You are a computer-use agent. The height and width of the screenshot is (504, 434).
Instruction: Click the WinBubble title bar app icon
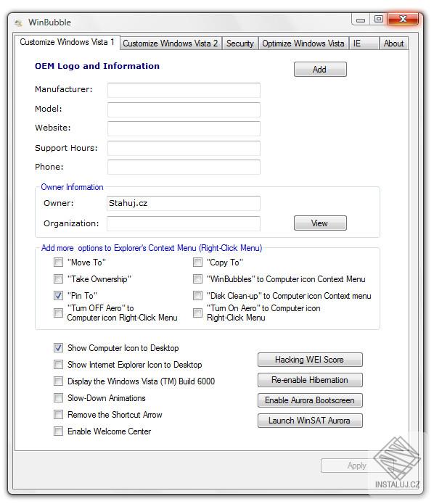(18, 22)
